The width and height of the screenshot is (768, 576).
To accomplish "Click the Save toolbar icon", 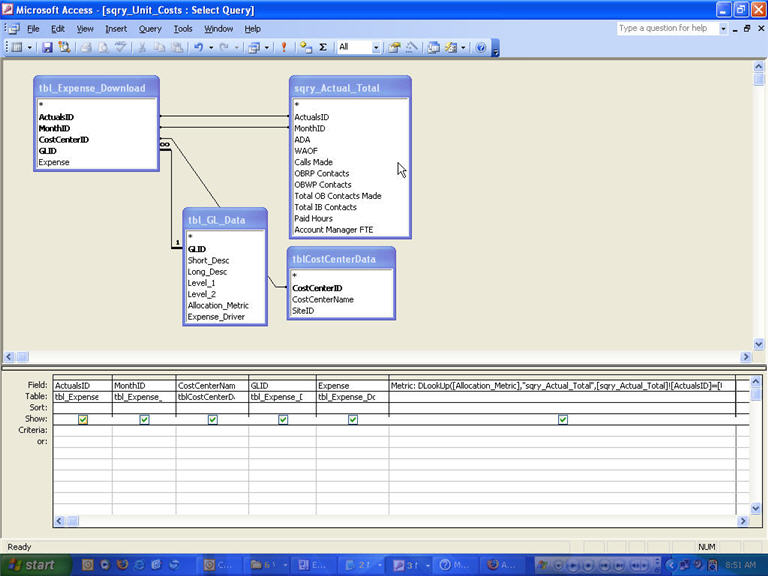I will (x=47, y=47).
